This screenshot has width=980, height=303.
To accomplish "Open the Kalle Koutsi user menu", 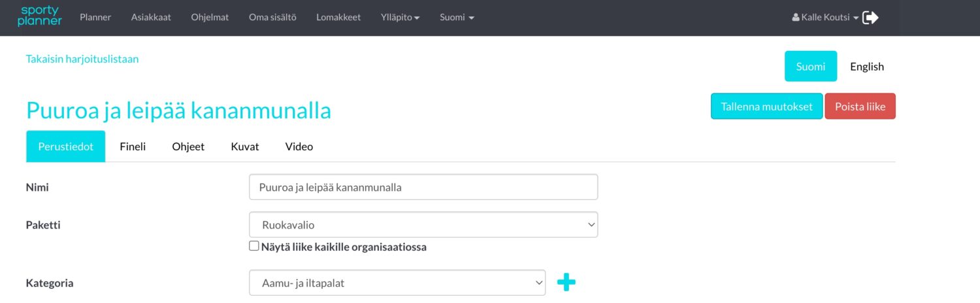I will pyautogui.click(x=825, y=18).
